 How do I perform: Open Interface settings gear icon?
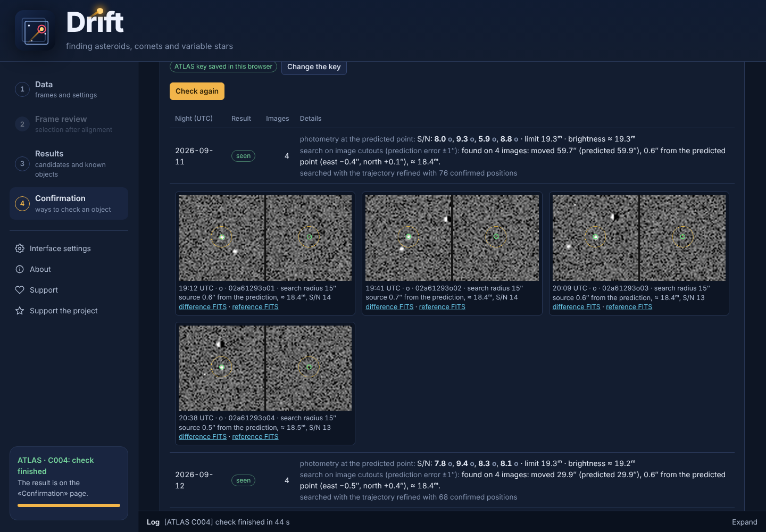pos(20,248)
